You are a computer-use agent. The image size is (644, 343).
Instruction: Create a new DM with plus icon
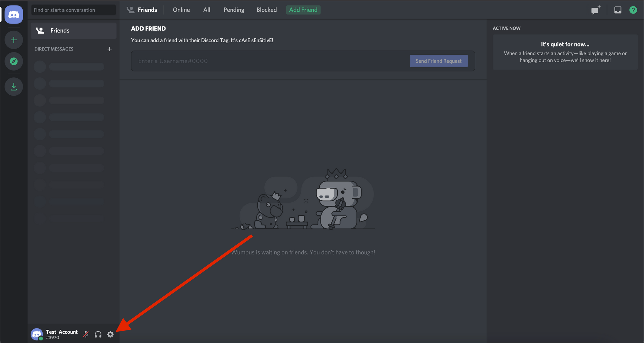(x=109, y=49)
